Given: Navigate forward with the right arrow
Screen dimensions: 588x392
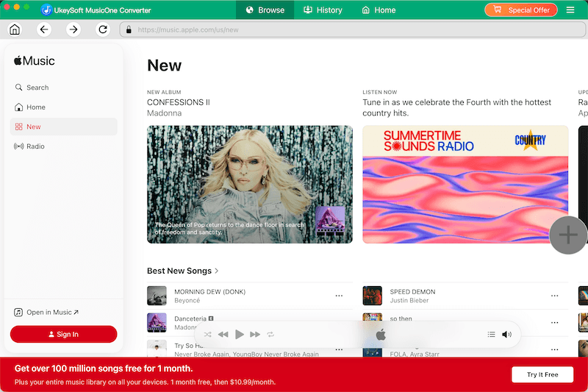Looking at the screenshot, I should click(x=73, y=29).
